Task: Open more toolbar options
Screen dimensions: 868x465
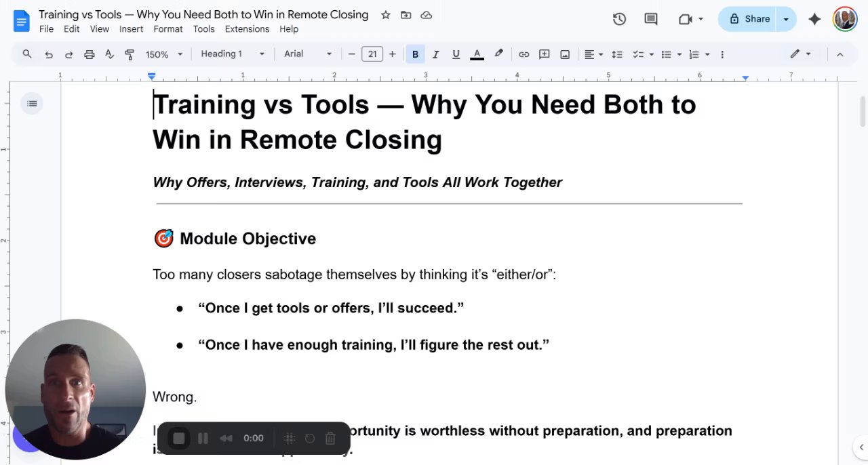Action: (x=722, y=54)
